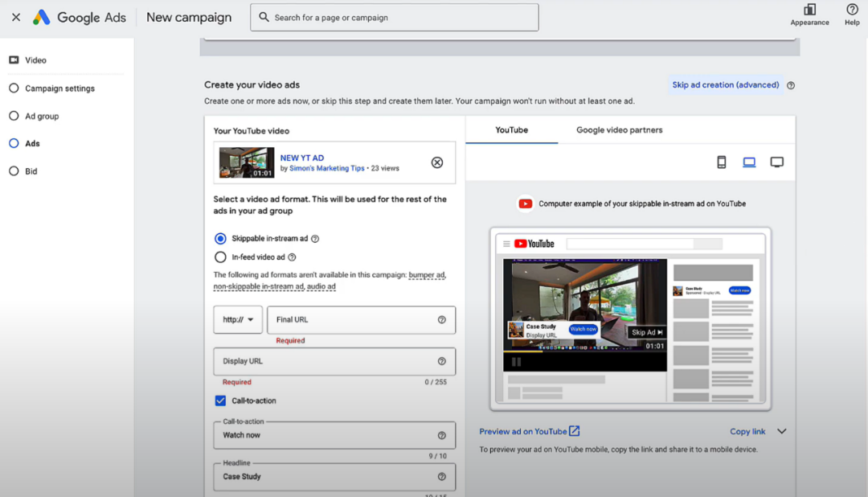Expand the chevron next to Copy link
The height and width of the screenshot is (497, 868).
pos(781,432)
